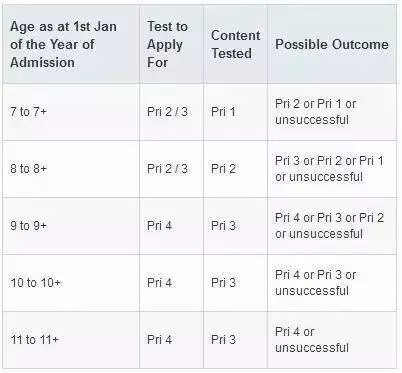
Task: Click 'Pri 2 / 3' in the 8 to 8+ row
Action: 167,169
